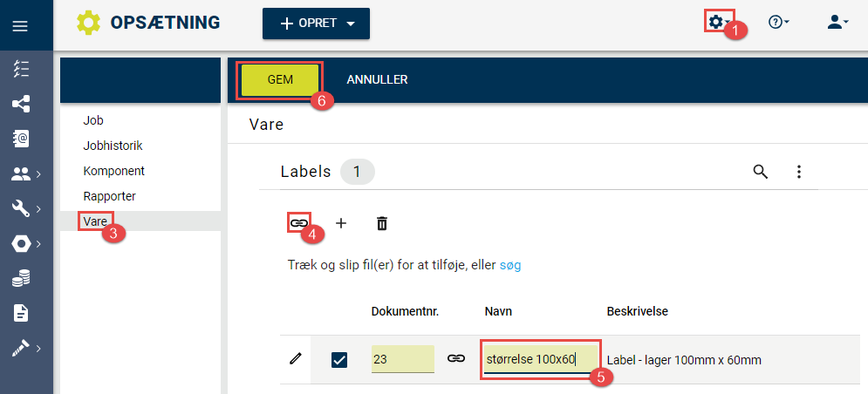Open the contacts address book icon
868x394 pixels.
point(20,139)
